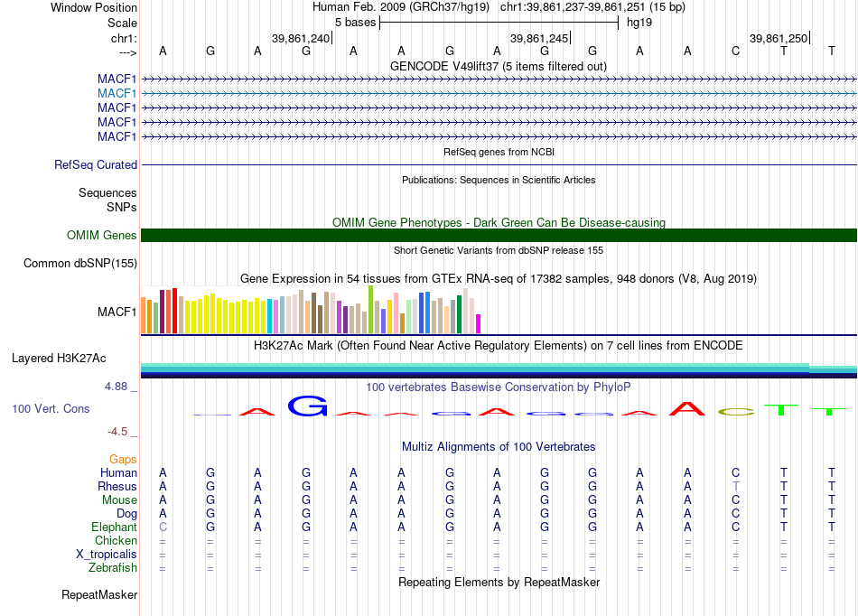The image size is (858, 616).
Task: Open the 100 Vert. Cons label
Action: 51,408
